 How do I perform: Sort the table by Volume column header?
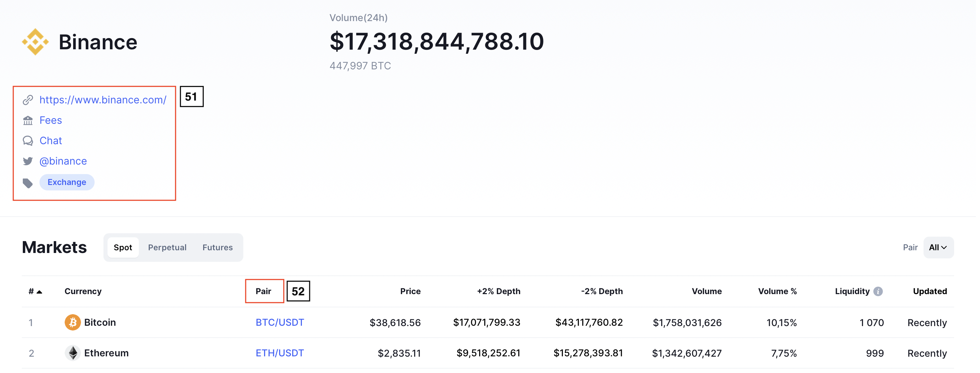click(x=707, y=292)
